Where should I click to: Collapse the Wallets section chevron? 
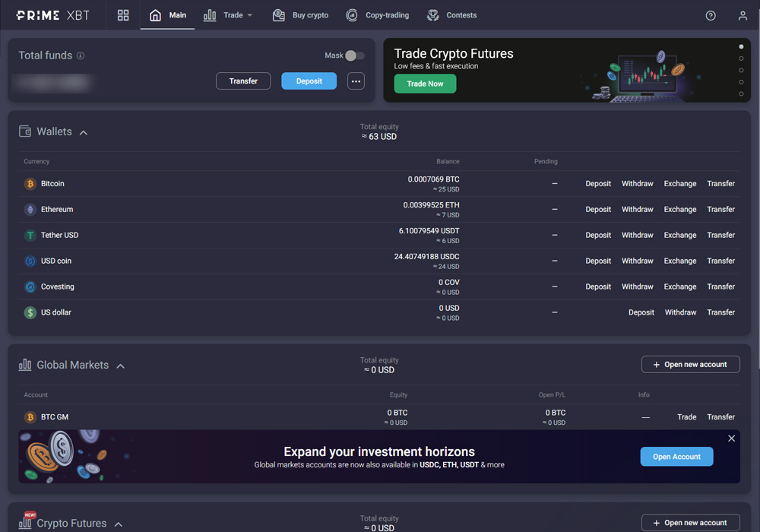(84, 132)
